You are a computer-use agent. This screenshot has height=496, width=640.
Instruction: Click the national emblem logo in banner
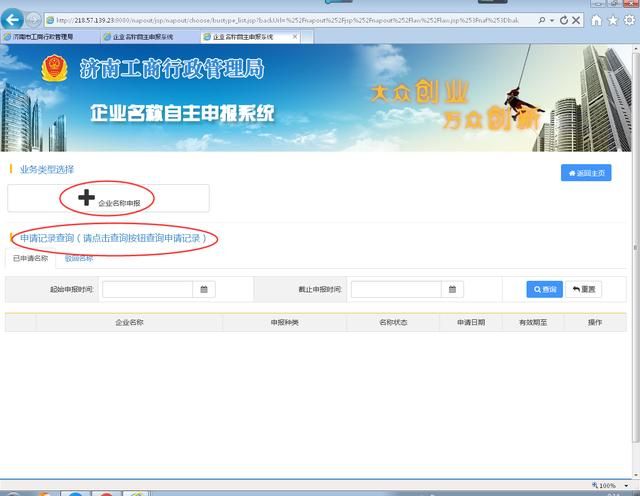54,69
